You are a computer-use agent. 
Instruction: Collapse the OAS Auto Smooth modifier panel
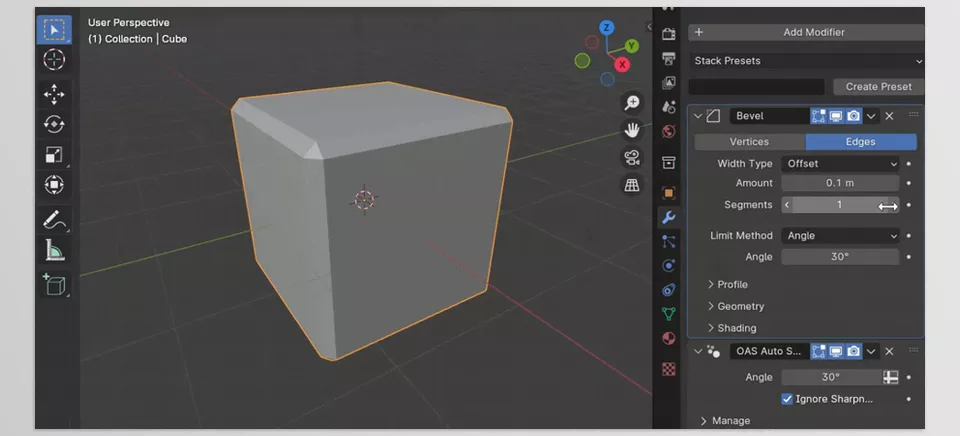(699, 351)
